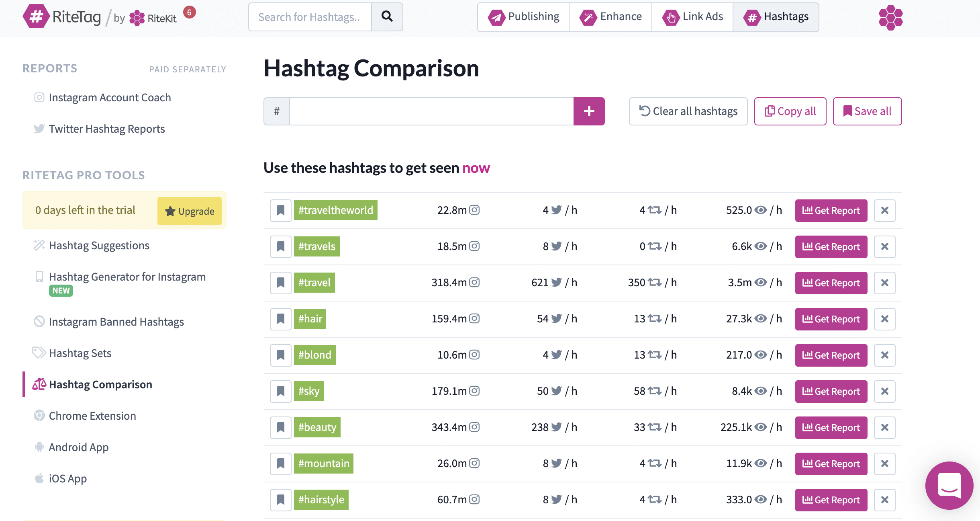The height and width of the screenshot is (521, 980).
Task: Click the bookmark icon for #beauty
Action: point(280,426)
